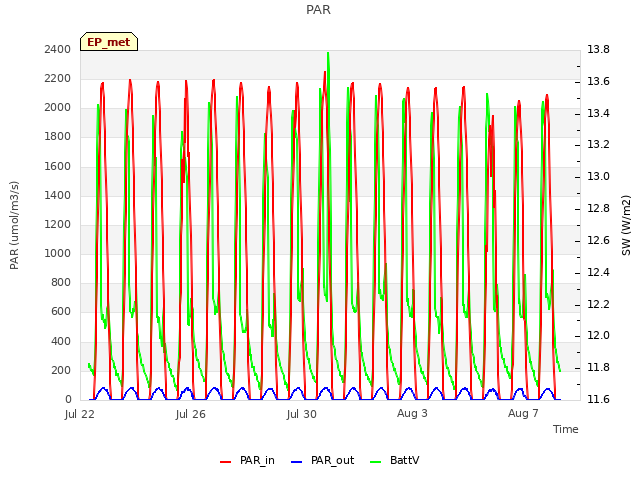The width and height of the screenshot is (640, 480).
Task: Click the PAR (umol/m3/s) axis title
Action: (14, 225)
